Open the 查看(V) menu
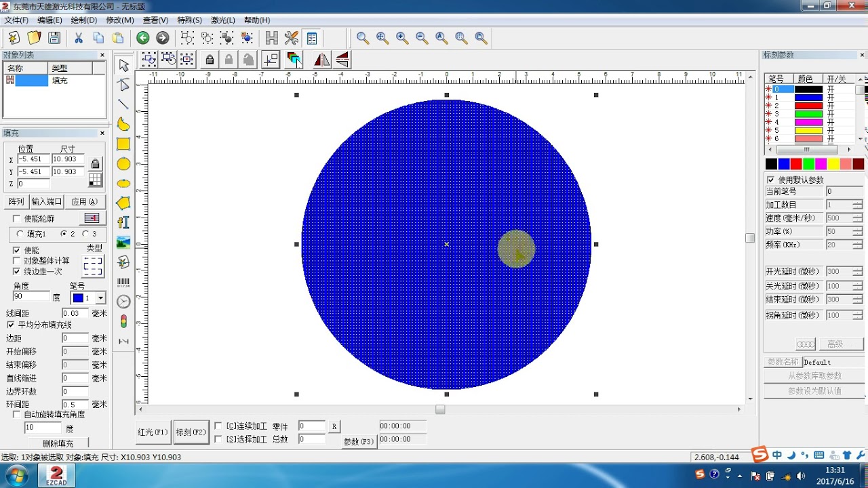868x488 pixels. 155,20
